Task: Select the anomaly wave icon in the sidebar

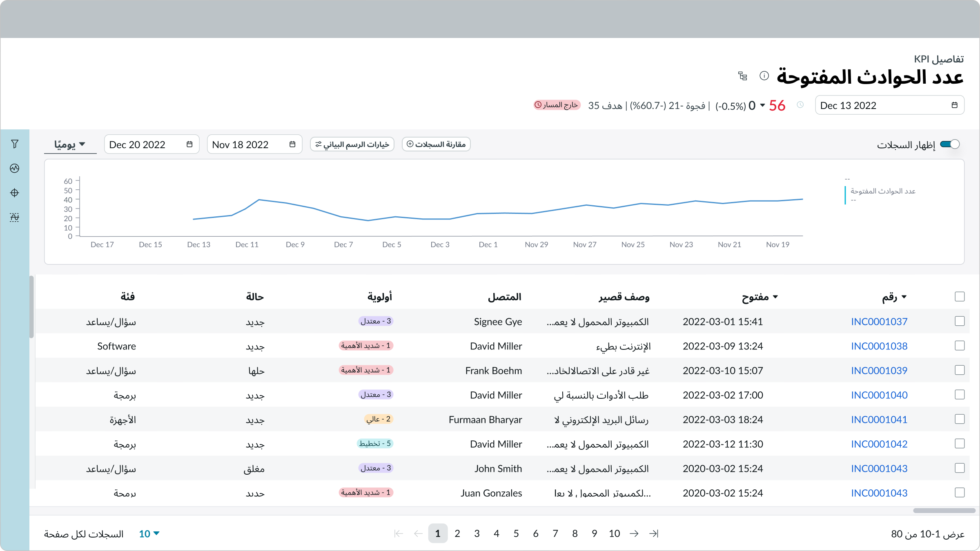Action: [15, 217]
